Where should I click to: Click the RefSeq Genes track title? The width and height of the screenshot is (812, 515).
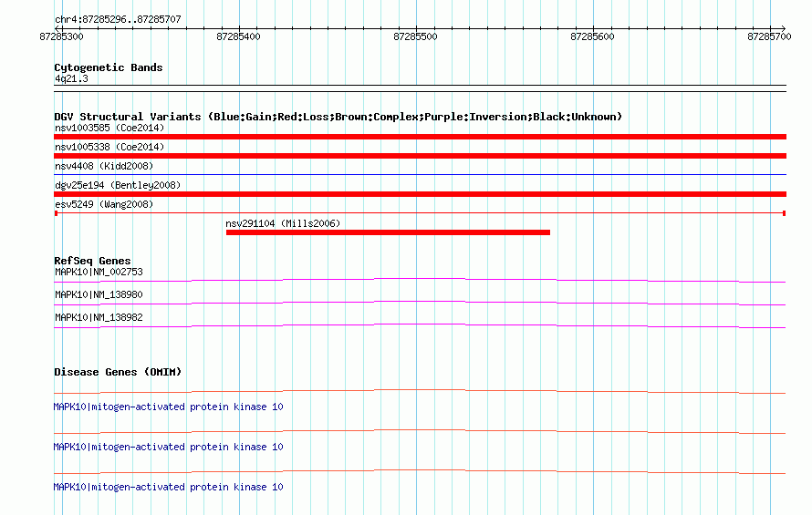tap(92, 261)
